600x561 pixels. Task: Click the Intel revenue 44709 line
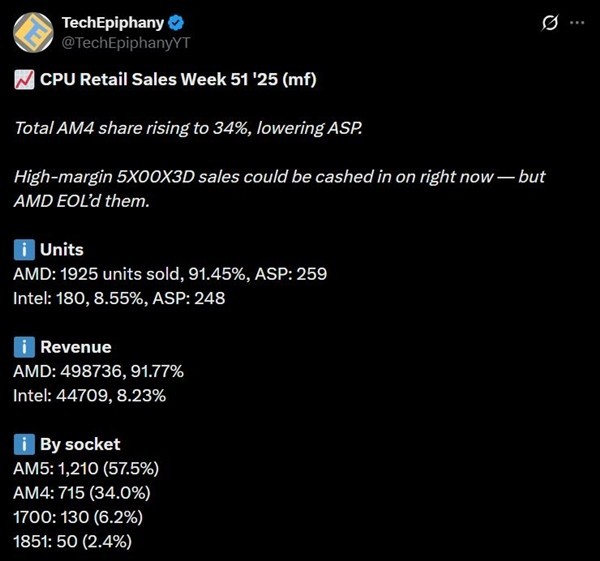pyautogui.click(x=91, y=395)
